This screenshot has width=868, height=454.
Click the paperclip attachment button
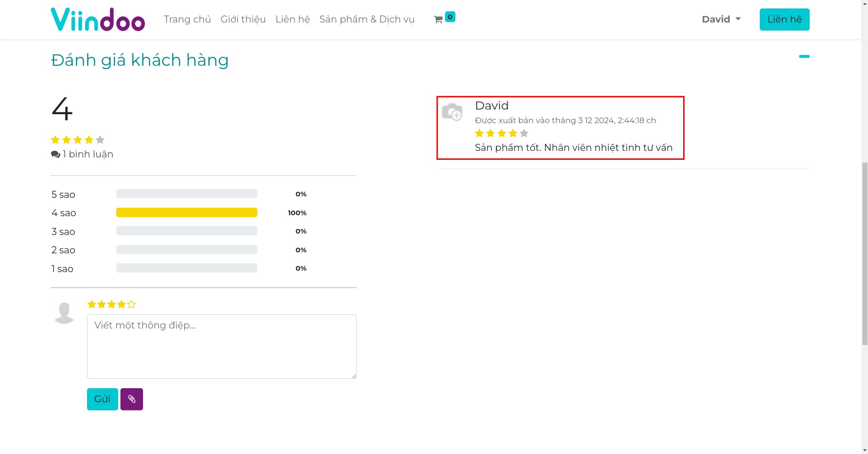click(x=132, y=399)
